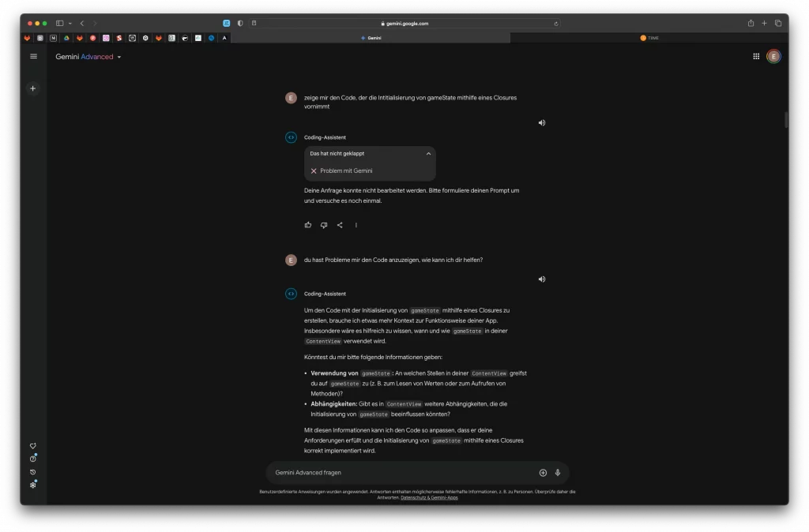809x532 pixels.
Task: Play audio for the first Coding-Assistent response
Action: (x=542, y=123)
